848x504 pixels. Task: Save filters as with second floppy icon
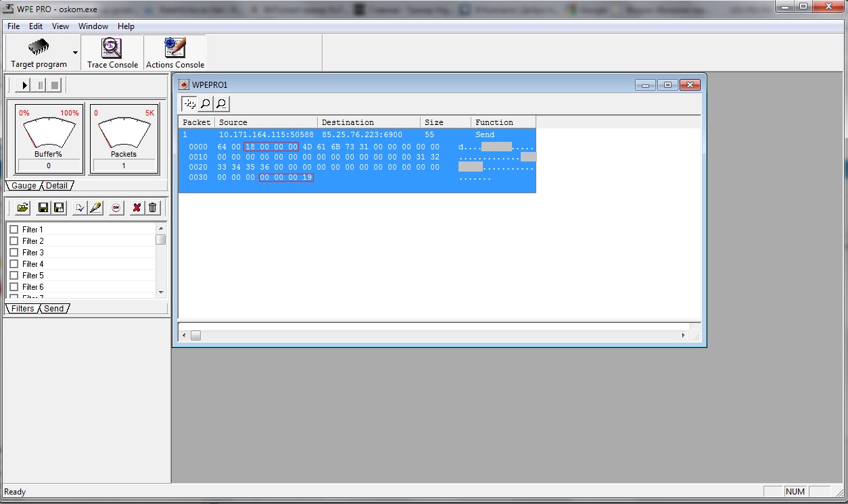[59, 207]
